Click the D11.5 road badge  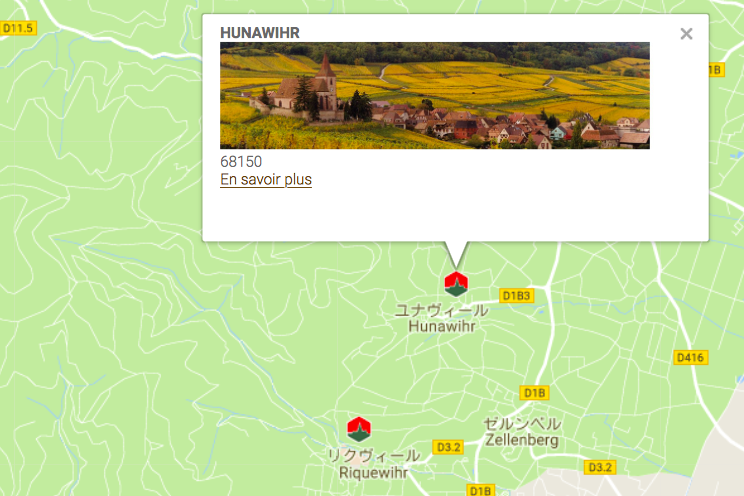coord(18,28)
